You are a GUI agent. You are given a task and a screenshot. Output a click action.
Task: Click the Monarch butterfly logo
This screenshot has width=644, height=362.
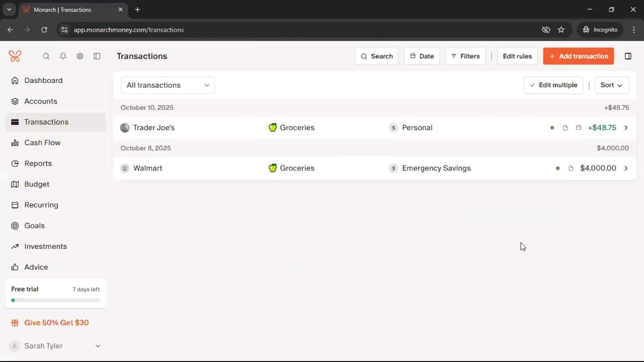[15, 56]
